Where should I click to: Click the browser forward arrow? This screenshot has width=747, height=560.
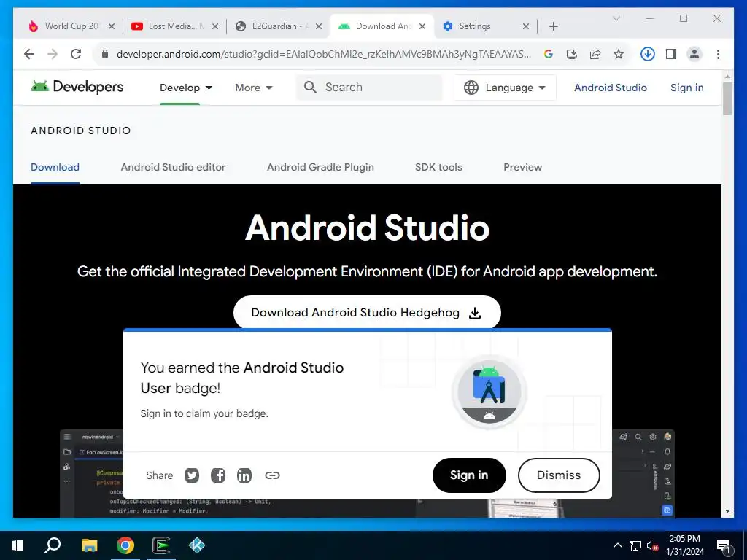pyautogui.click(x=53, y=54)
